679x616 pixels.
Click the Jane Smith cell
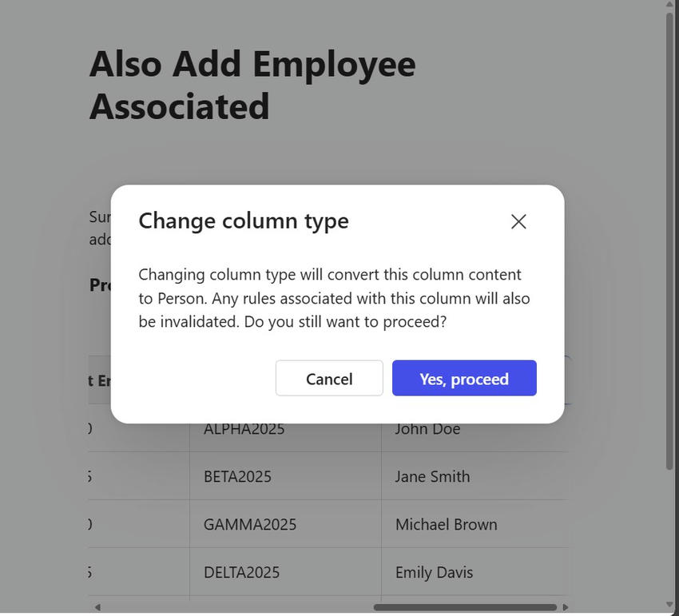431,476
